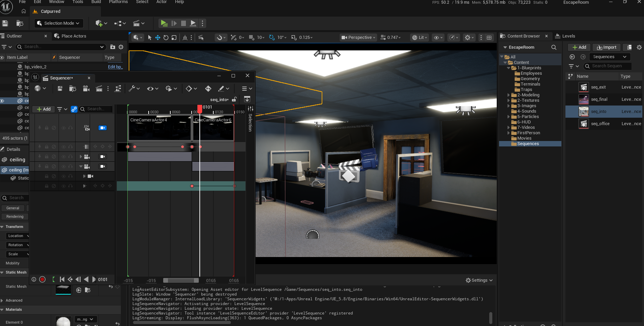Click the Edit bp_ link for bp_video_2
The height and width of the screenshot is (326, 644).
tap(115, 67)
